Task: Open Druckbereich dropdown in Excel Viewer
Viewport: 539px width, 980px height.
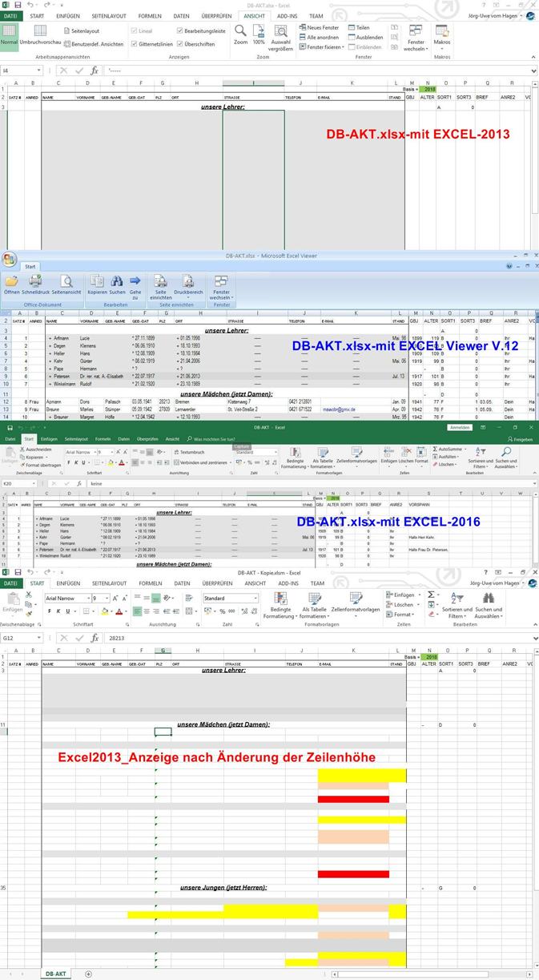Action: coord(188,287)
